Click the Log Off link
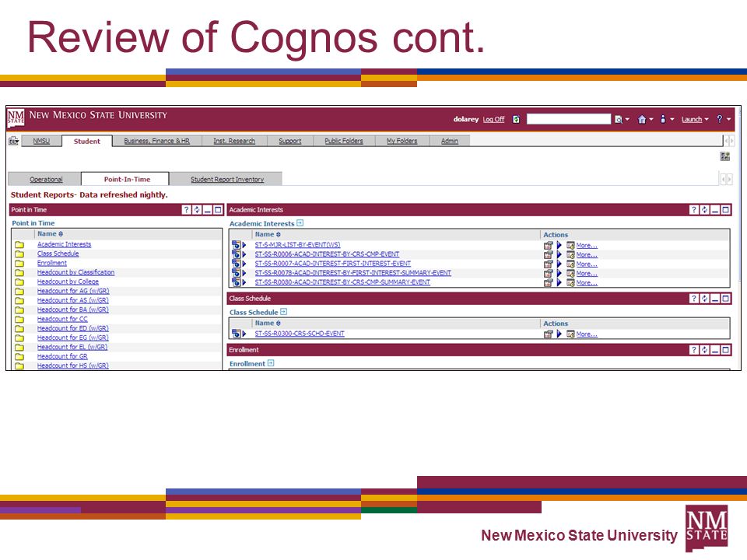The width and height of the screenshot is (747, 560). click(x=493, y=120)
